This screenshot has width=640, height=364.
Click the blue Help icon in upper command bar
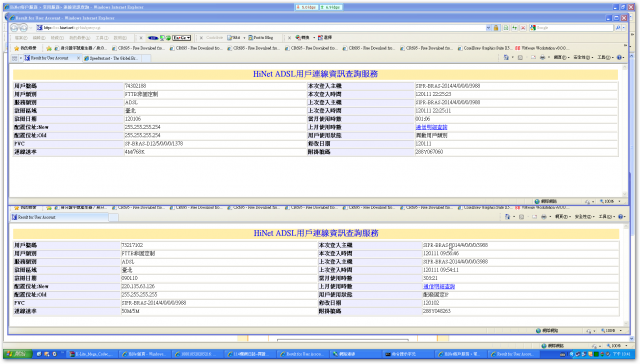click(620, 58)
